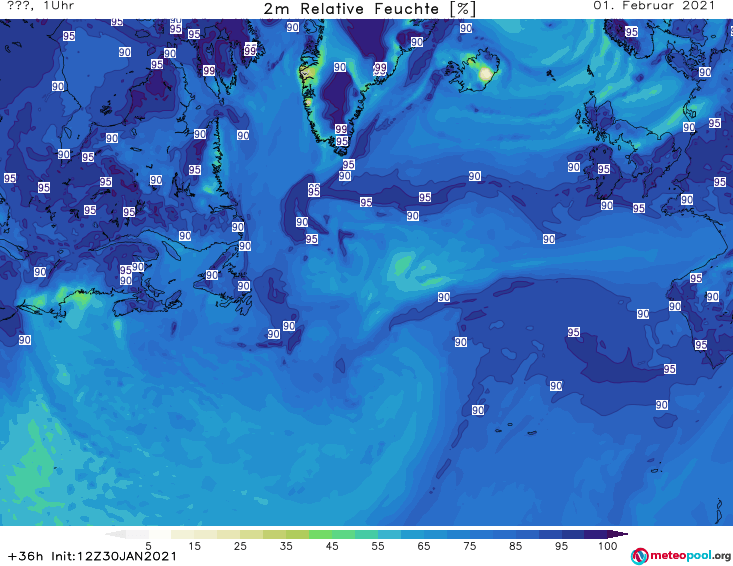Image resolution: width=733 pixels, height=566 pixels.
Task: Click the '???, 1Uhr' time label
Action: click(x=40, y=6)
